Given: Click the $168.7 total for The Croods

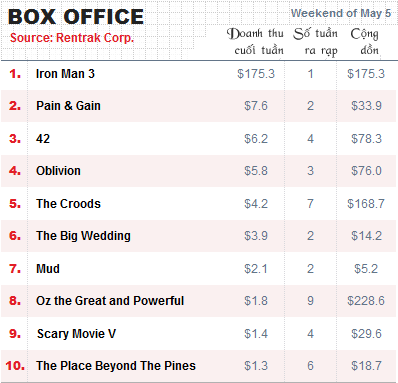Looking at the screenshot, I should (366, 203).
